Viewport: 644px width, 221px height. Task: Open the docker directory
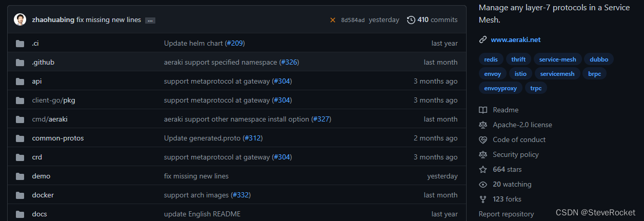point(43,195)
